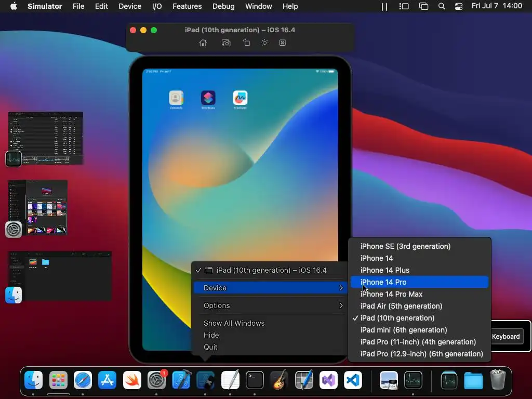Toggle appearance with the sun toolbar icon
The width and height of the screenshot is (532, 399).
pyautogui.click(x=264, y=43)
